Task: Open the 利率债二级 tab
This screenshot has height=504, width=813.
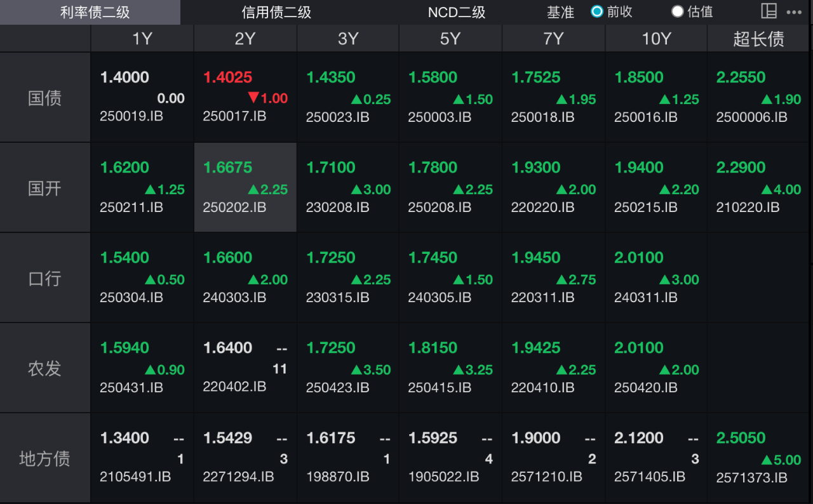Action: (x=95, y=12)
